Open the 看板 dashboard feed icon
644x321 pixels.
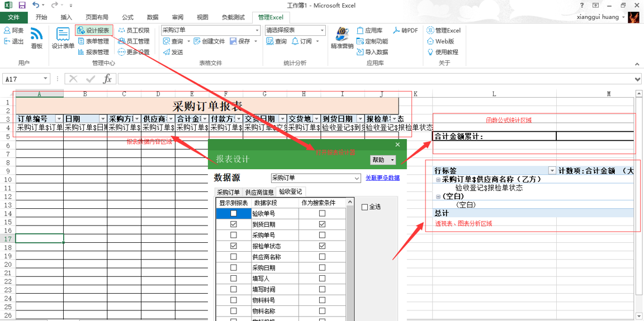click(x=36, y=33)
